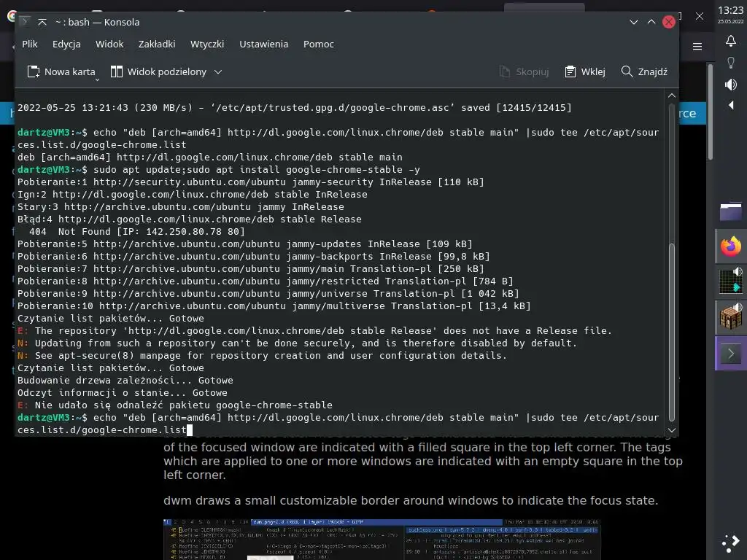This screenshot has width=747, height=560.
Task: Open the audio graph app in the panel
Action: click(731, 281)
